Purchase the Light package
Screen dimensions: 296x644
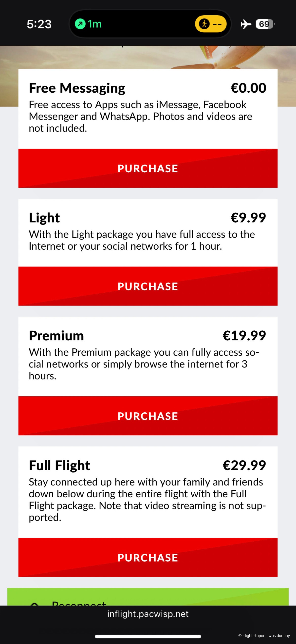pyautogui.click(x=148, y=286)
